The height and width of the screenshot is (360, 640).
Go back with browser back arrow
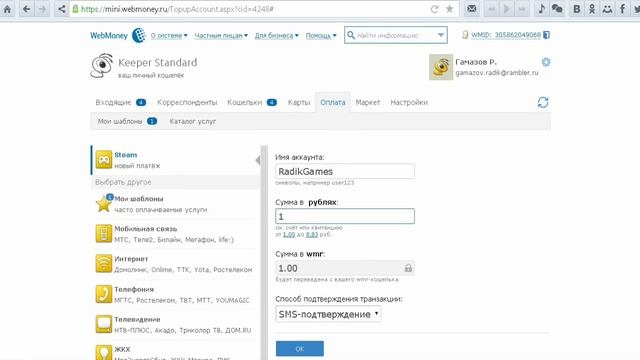[27, 9]
